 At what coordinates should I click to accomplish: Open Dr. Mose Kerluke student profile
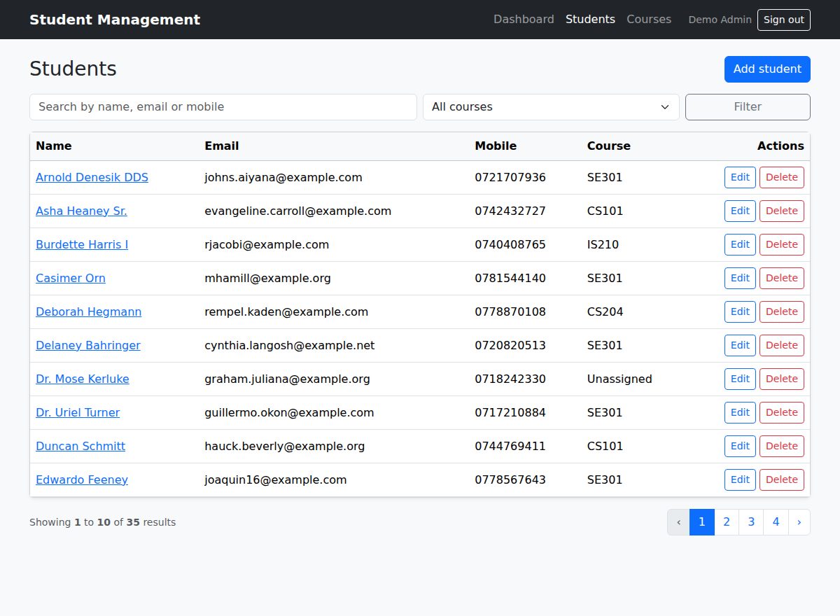point(83,379)
